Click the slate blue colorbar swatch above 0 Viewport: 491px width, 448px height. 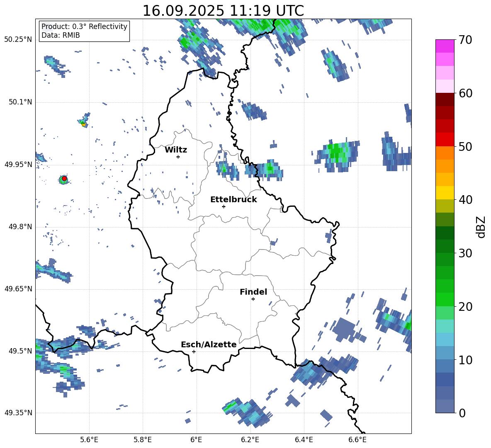(445, 406)
